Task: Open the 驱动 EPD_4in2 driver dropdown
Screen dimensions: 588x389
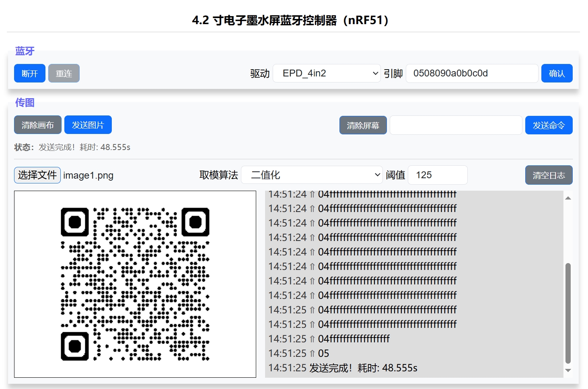Action: coord(326,73)
